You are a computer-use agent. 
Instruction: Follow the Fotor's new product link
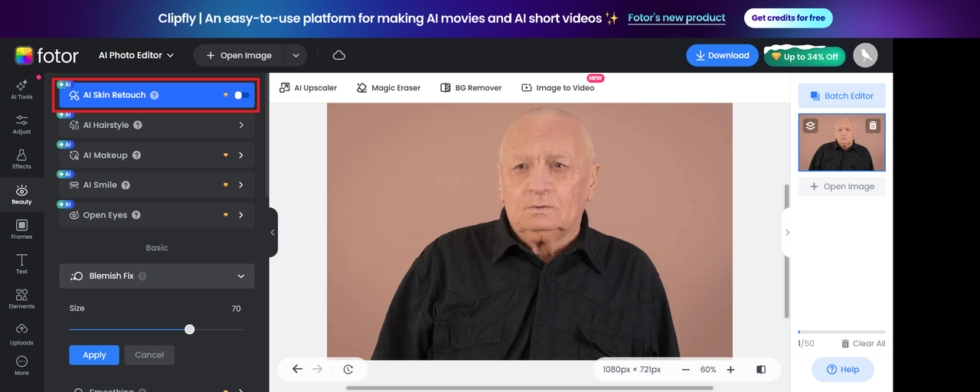[677, 18]
